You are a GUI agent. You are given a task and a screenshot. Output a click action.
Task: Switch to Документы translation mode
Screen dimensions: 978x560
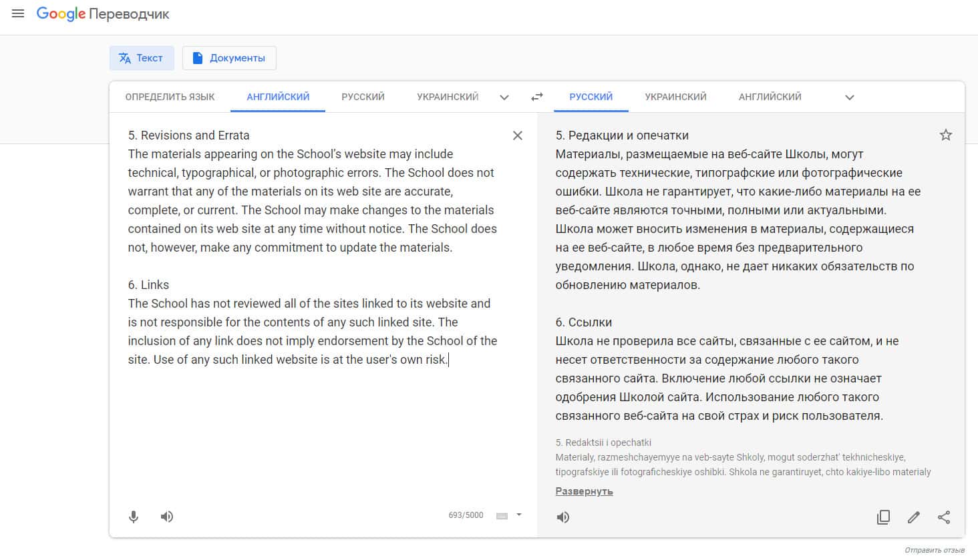click(x=229, y=58)
